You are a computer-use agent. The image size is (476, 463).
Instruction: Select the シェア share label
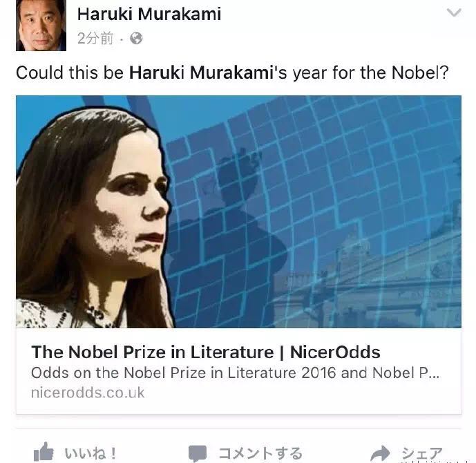coord(422,453)
